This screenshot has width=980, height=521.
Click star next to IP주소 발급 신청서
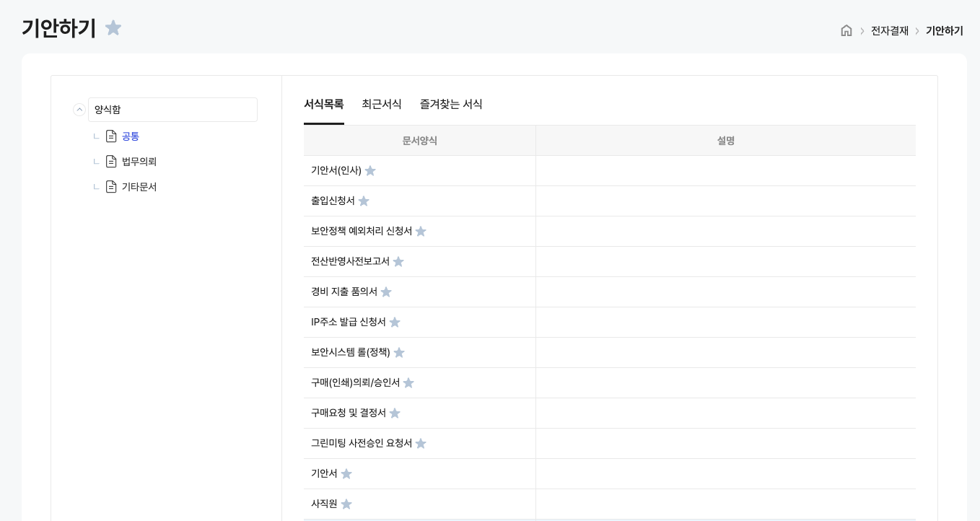(x=395, y=323)
